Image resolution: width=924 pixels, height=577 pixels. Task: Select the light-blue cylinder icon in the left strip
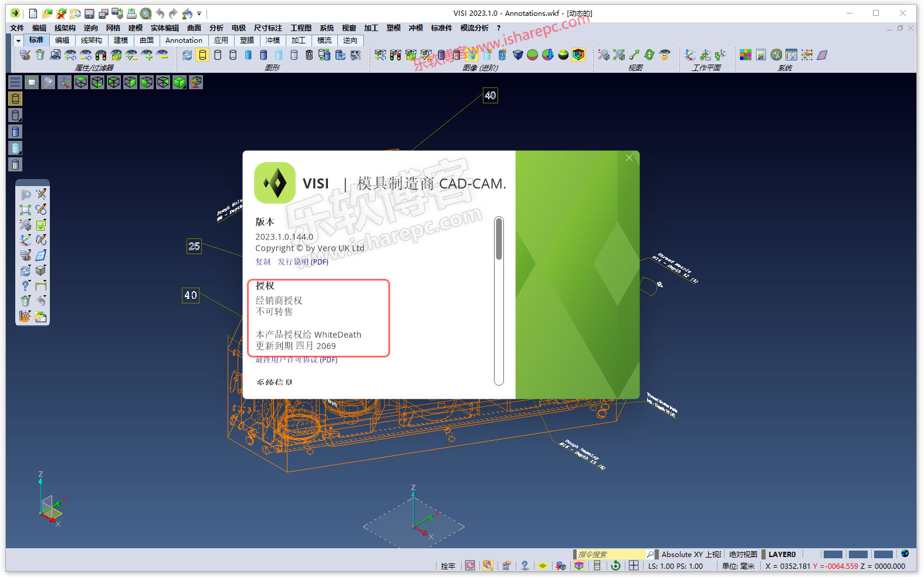tap(15, 148)
